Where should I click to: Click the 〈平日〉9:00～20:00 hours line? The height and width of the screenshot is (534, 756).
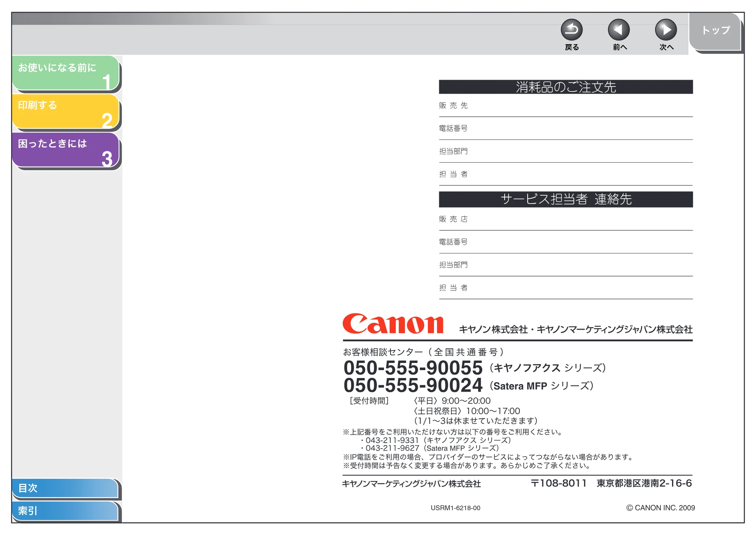point(451,401)
